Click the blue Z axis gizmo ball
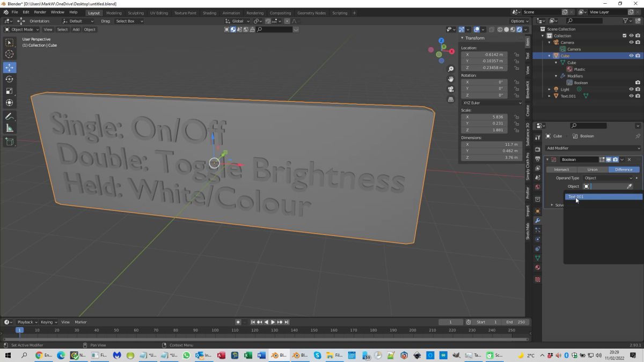The height and width of the screenshot is (362, 644). pos(441,41)
